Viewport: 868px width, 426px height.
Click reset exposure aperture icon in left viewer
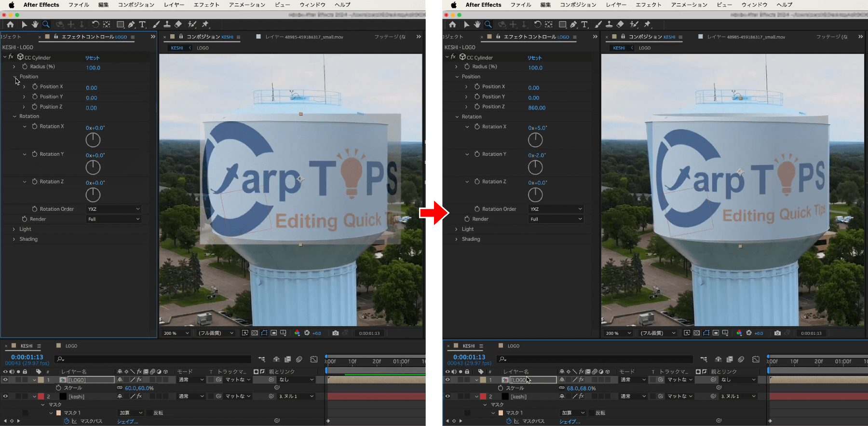pos(307,333)
